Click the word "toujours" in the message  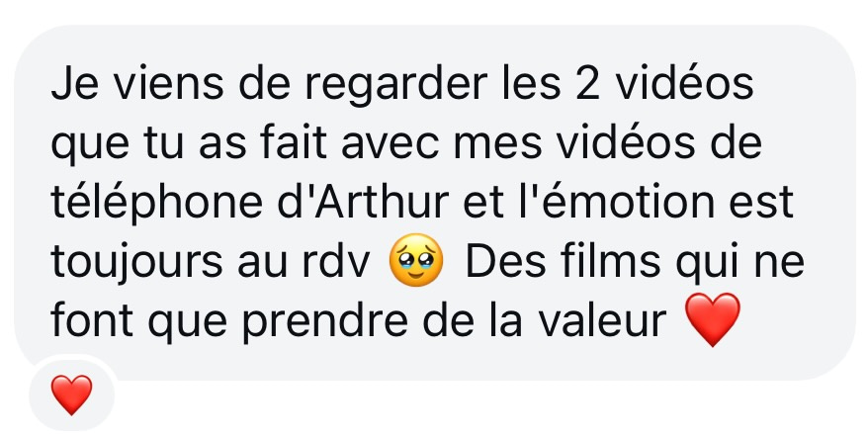136,263
